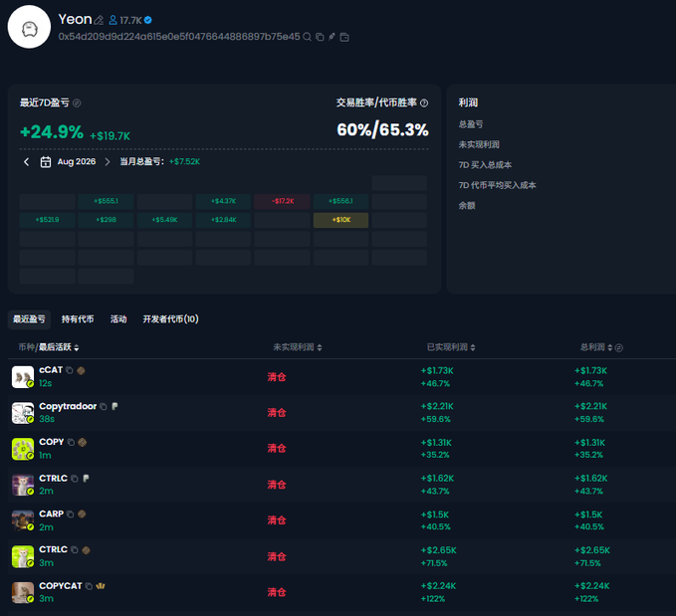Copy the wallet address 0x54d2…
Viewport: 676px width, 616px height.
pyautogui.click(x=320, y=37)
